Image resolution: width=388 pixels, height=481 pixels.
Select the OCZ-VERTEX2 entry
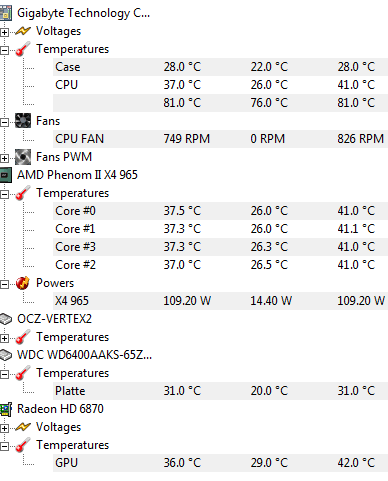pyautogui.click(x=54, y=319)
